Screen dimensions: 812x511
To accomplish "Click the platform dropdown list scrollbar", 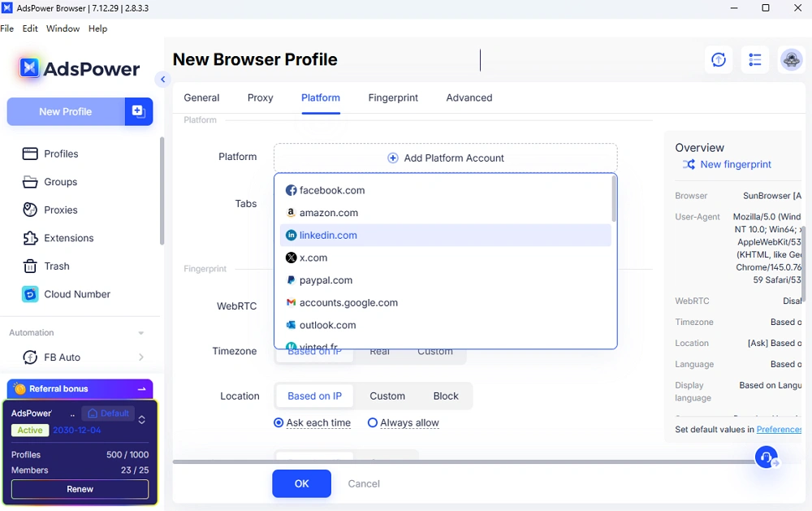I will [614, 200].
